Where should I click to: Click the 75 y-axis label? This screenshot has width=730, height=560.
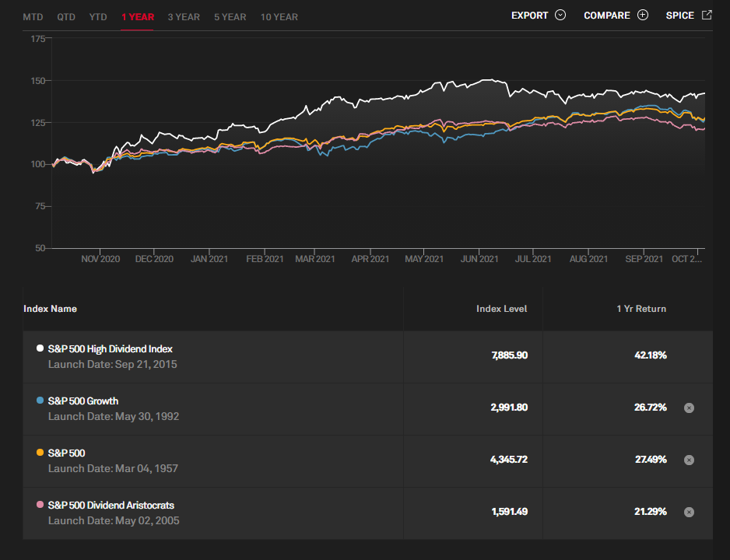tap(40, 206)
